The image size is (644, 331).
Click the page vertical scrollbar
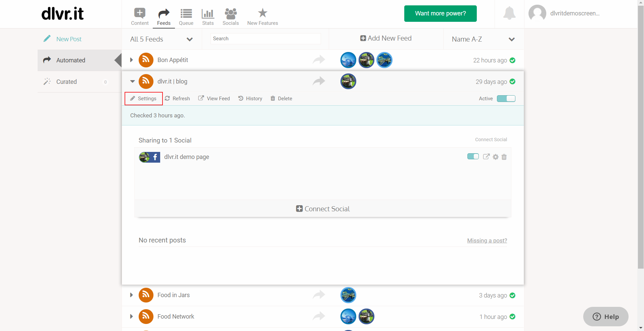(641, 137)
